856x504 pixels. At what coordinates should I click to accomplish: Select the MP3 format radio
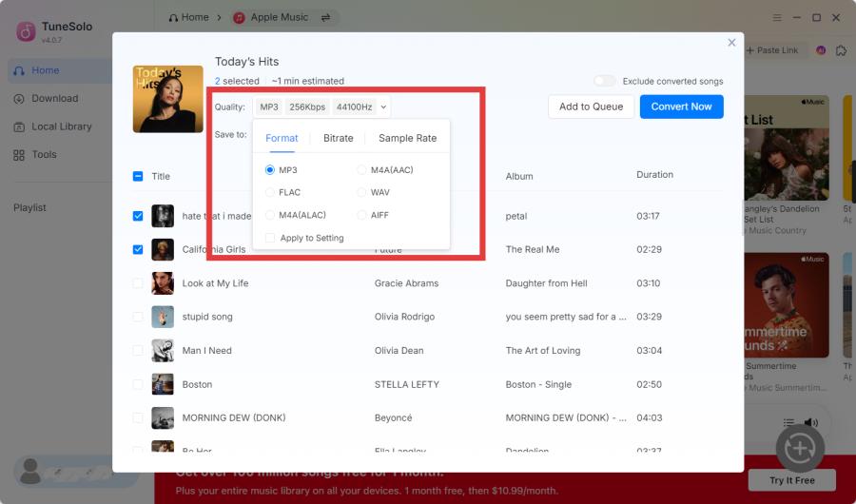[270, 170]
